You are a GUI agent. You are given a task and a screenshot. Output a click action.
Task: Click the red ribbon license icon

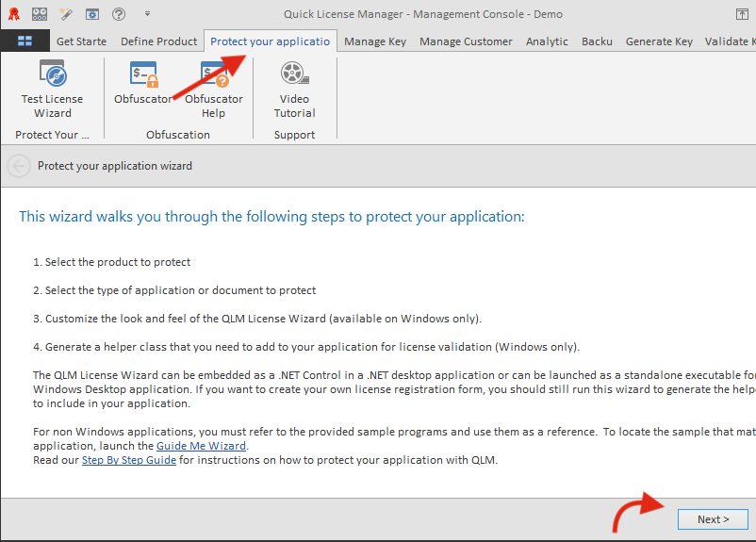[x=14, y=14]
